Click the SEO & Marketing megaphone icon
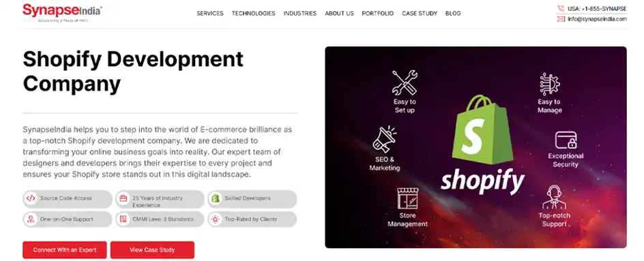The width and height of the screenshot is (644, 261). [385, 140]
